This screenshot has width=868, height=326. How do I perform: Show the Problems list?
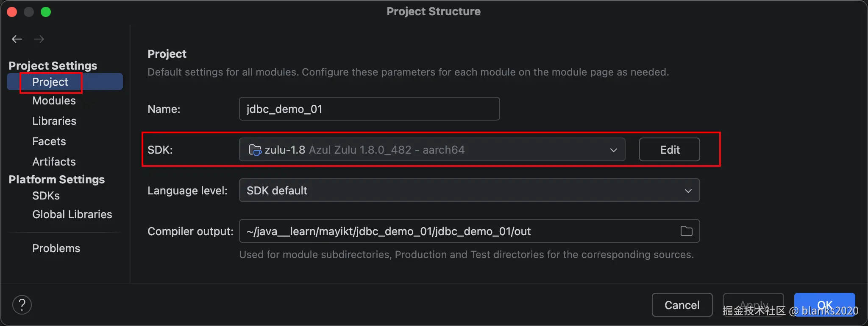click(x=56, y=248)
